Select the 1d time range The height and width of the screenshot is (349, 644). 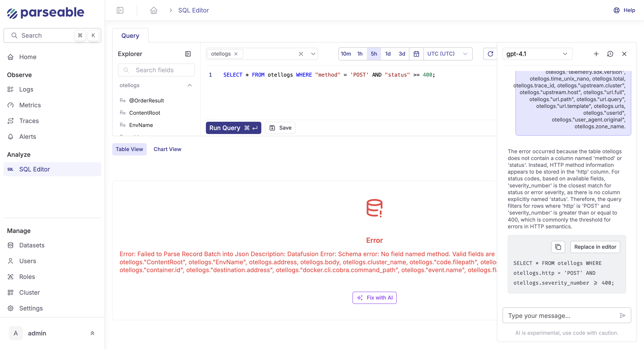[388, 54]
